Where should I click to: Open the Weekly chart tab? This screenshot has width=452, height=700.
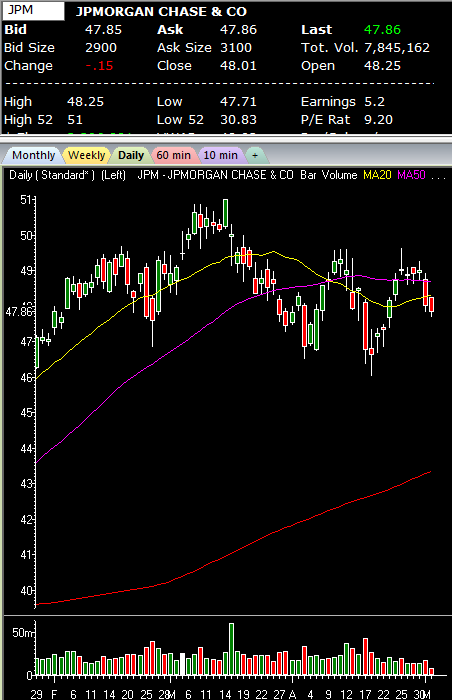tap(86, 155)
